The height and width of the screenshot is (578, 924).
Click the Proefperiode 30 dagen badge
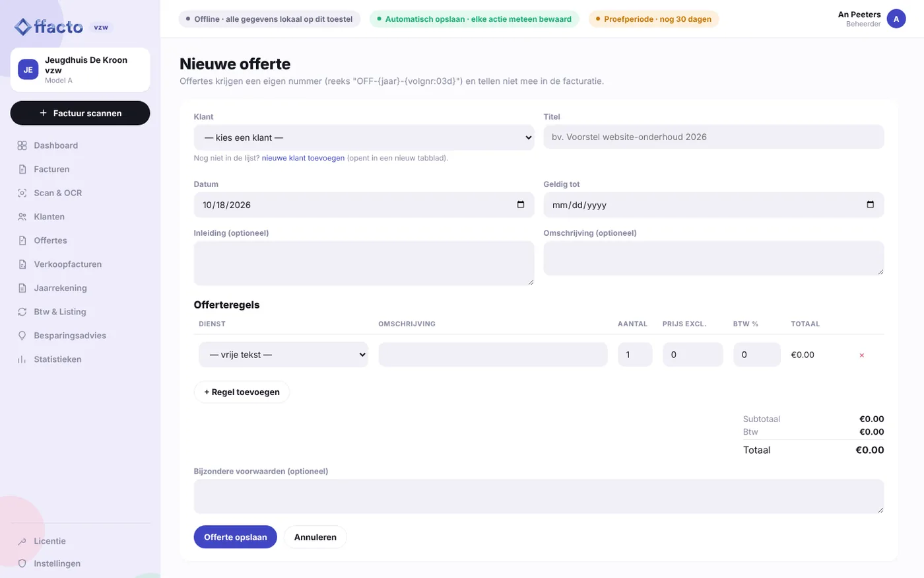pos(653,19)
